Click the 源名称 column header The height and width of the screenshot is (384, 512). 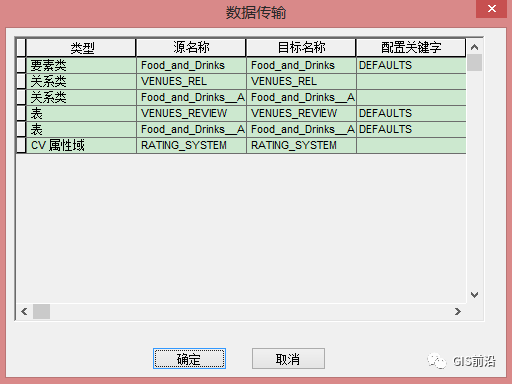click(x=191, y=48)
